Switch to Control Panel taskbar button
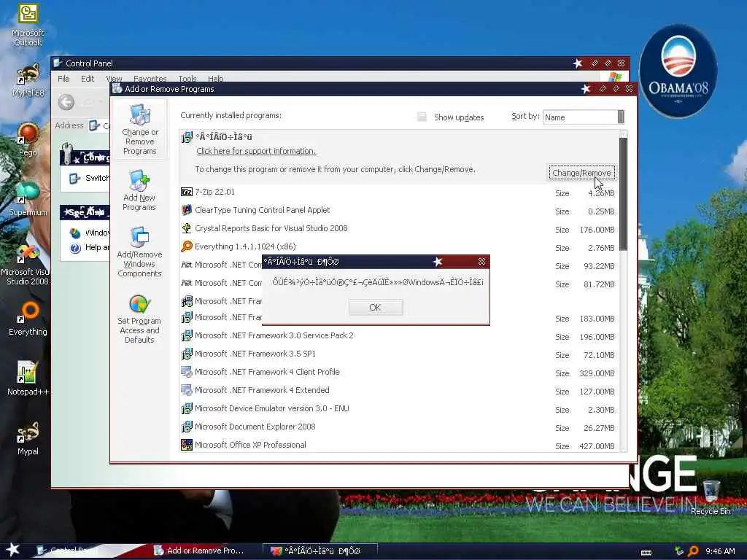Viewport: 747px width, 560px height. 71,551
